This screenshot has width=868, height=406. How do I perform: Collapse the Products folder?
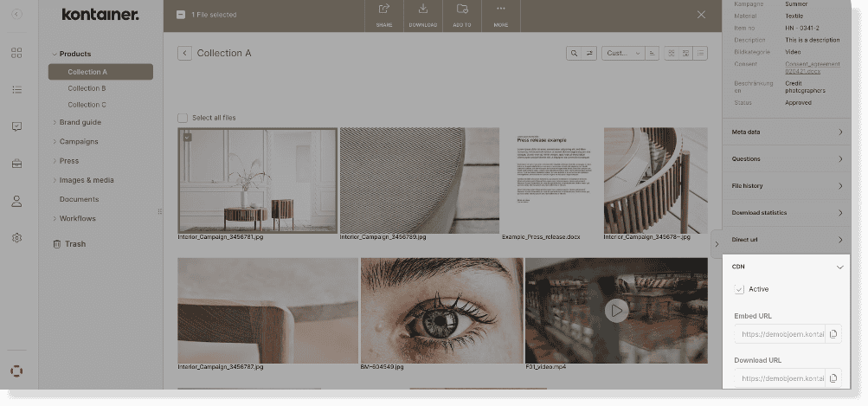(x=55, y=54)
